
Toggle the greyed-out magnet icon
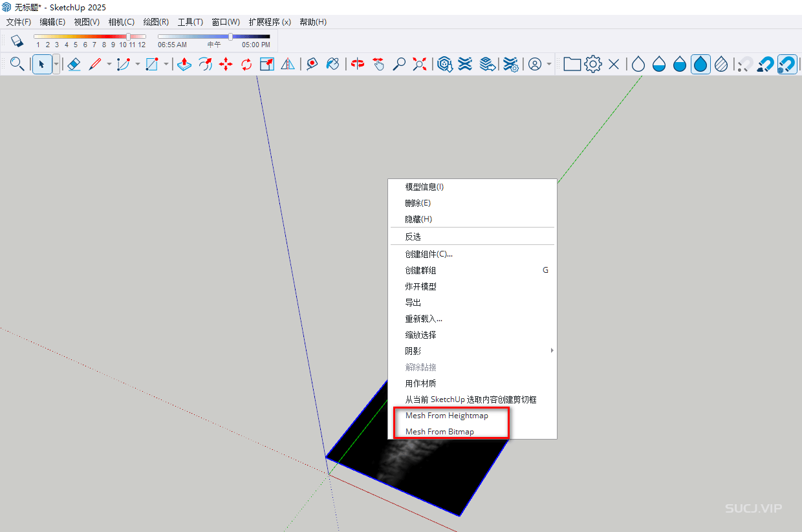pyautogui.click(x=746, y=64)
